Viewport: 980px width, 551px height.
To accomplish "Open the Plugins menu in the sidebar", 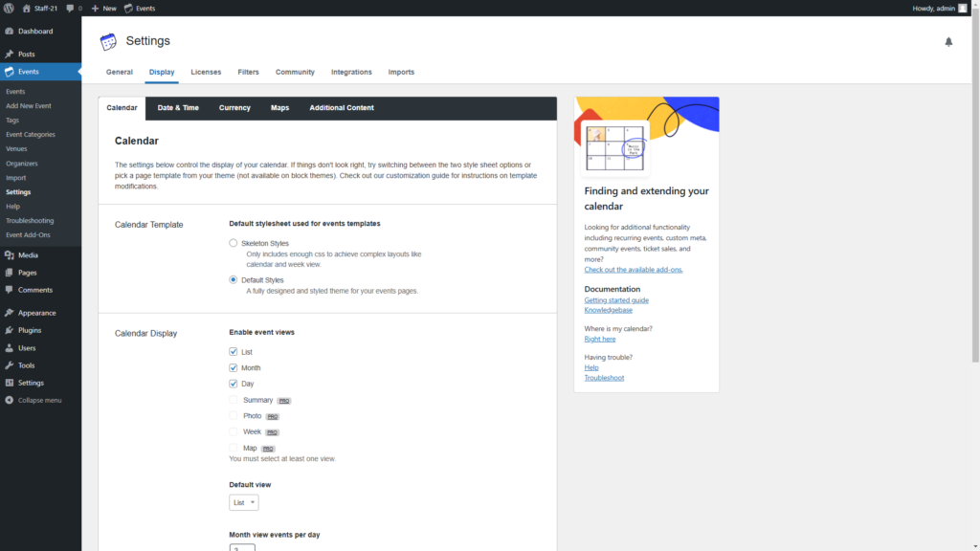I will click(29, 330).
